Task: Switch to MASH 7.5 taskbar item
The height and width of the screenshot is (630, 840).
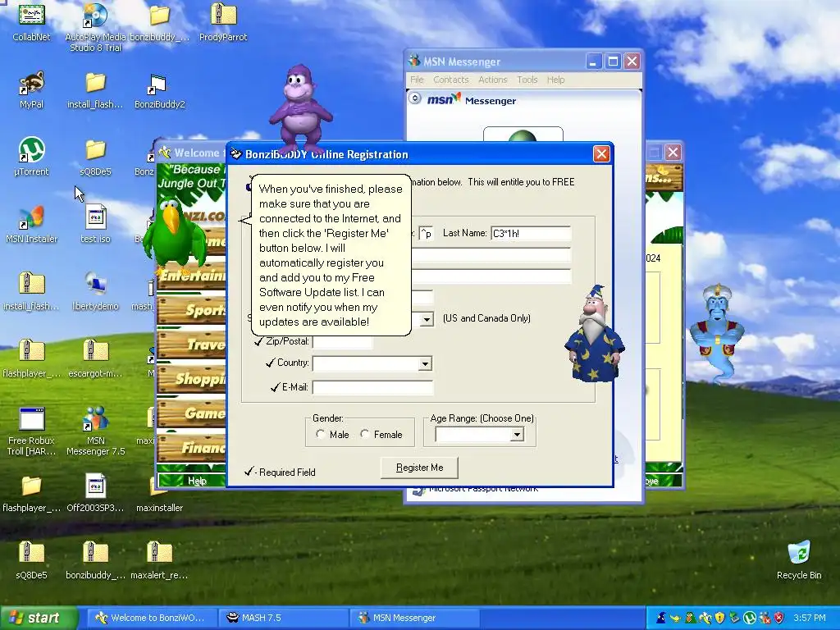Action: click(283, 618)
